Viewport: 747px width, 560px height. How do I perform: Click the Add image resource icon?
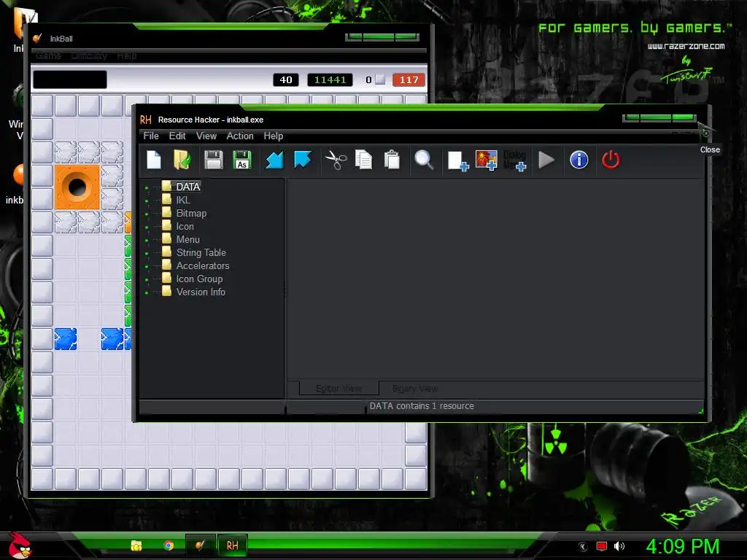(487, 160)
